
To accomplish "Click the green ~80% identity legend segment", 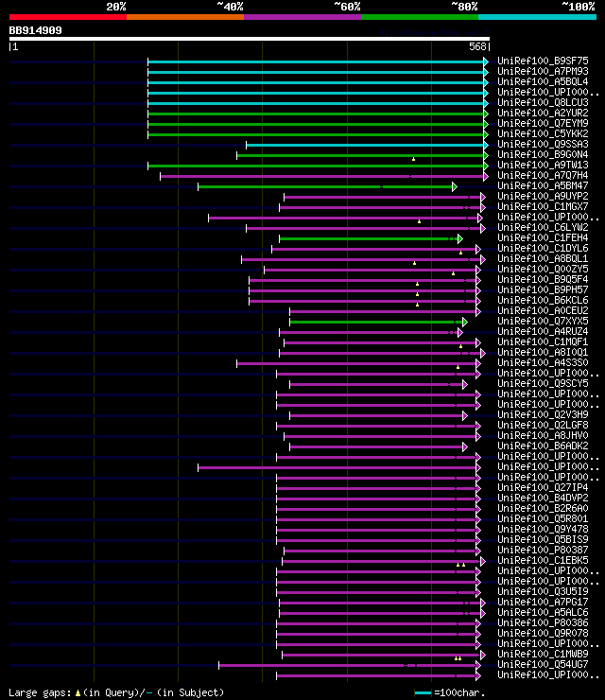I will (x=420, y=17).
